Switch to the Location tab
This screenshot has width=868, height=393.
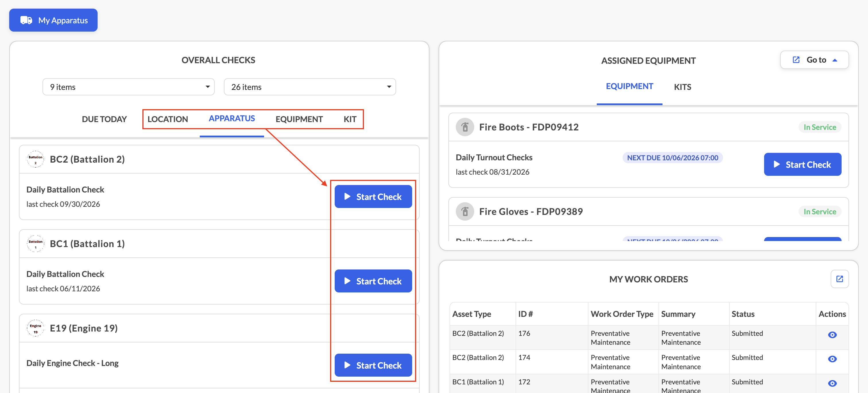coord(167,119)
